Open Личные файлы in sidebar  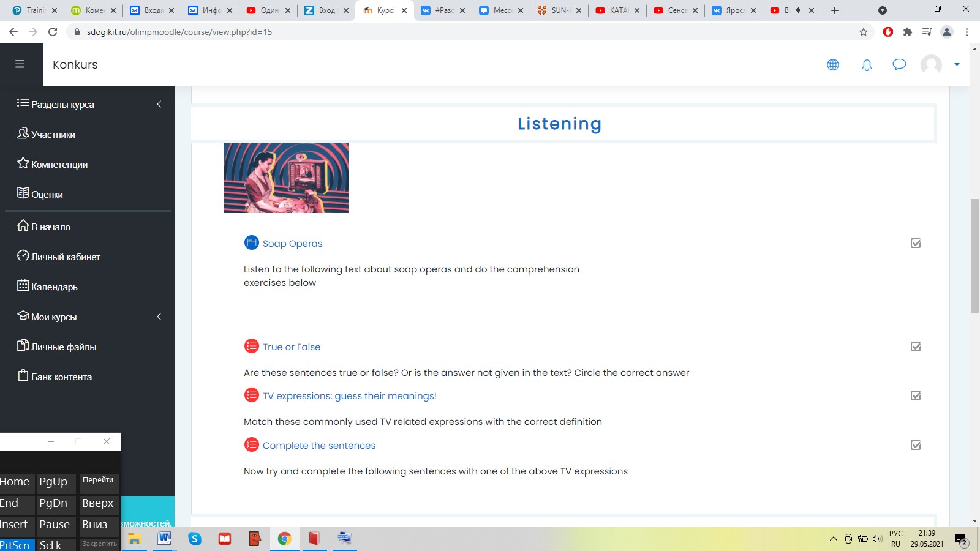point(64,347)
